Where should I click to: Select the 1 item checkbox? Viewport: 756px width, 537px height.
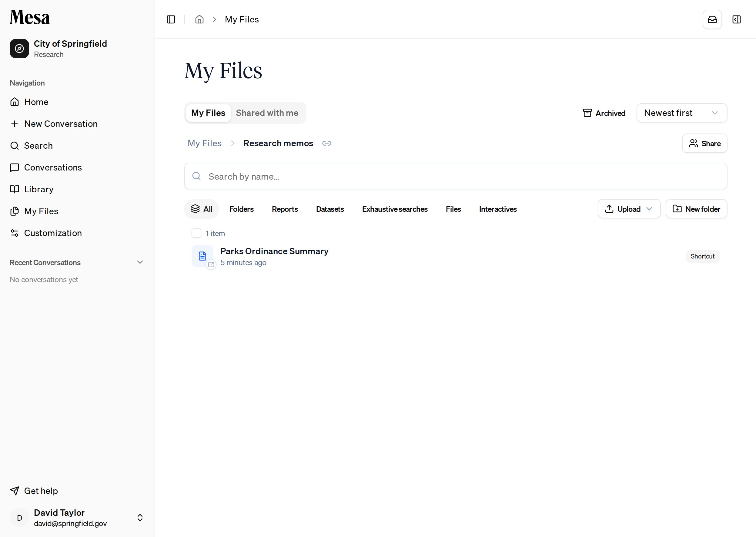pyautogui.click(x=196, y=233)
